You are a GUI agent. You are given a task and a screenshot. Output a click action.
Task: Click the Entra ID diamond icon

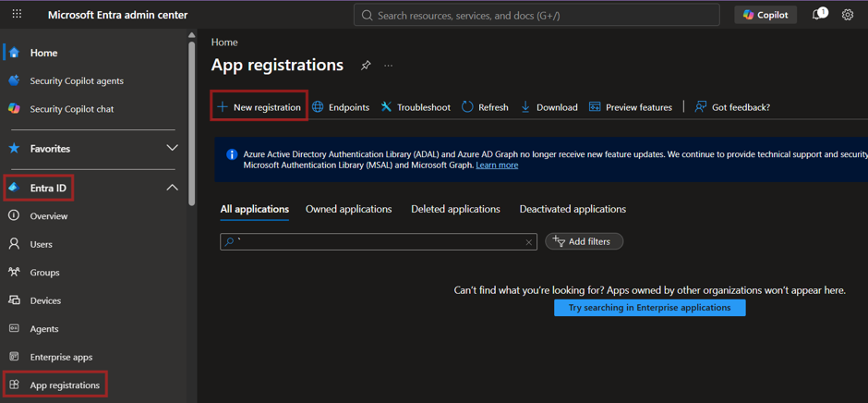pyautogui.click(x=15, y=188)
